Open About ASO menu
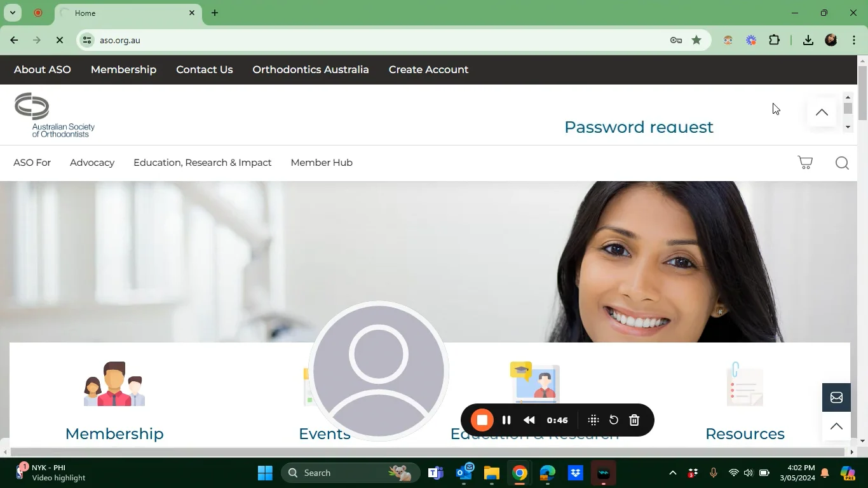868x488 pixels. pyautogui.click(x=43, y=70)
